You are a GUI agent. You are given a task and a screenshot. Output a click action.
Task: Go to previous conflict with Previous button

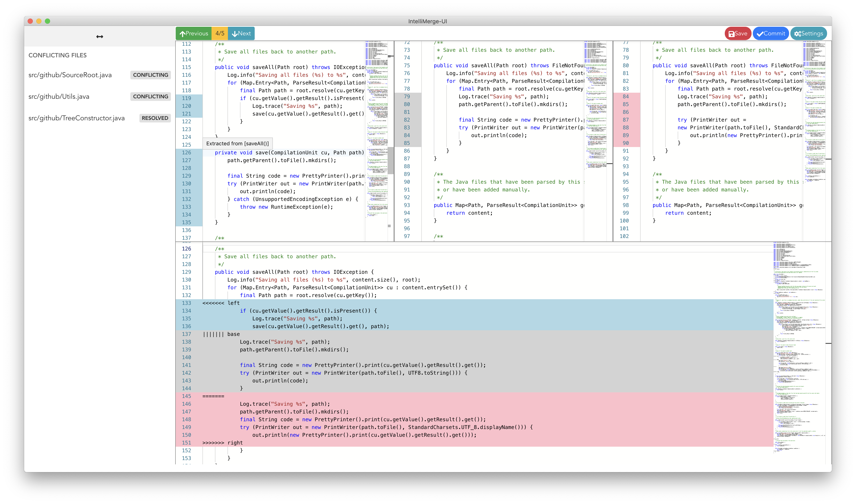pos(194,34)
